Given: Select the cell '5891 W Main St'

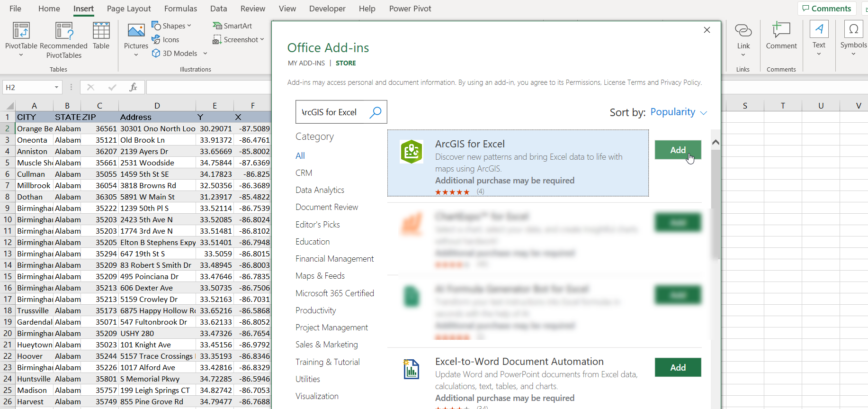Looking at the screenshot, I should pyautogui.click(x=157, y=197).
